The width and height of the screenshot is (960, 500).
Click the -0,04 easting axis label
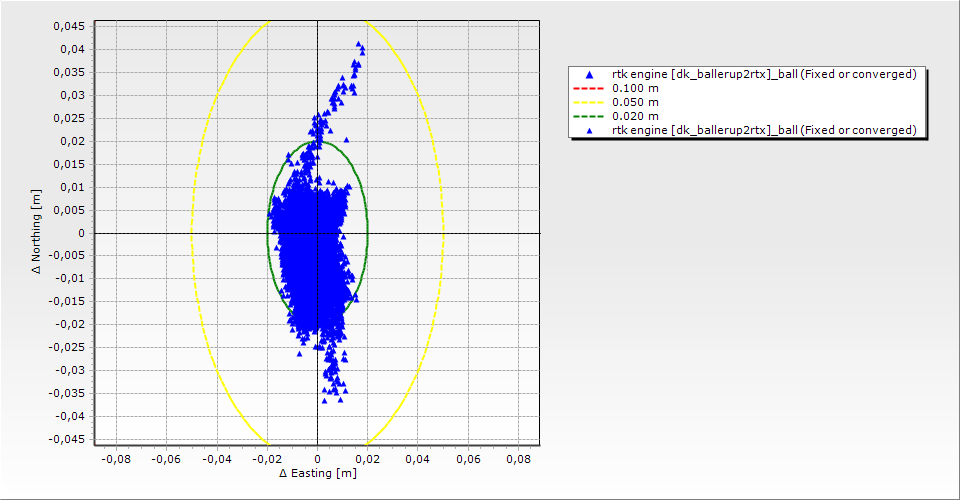pos(217,459)
